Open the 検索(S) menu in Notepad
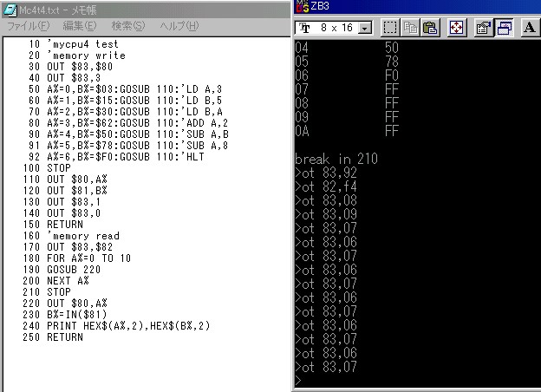This screenshot has width=541, height=392. (128, 26)
